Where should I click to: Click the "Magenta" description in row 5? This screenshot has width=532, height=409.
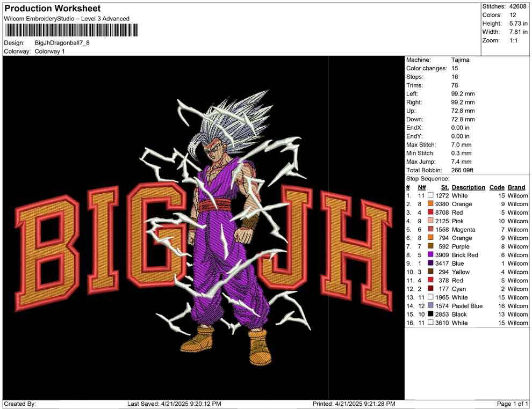[x=463, y=229]
